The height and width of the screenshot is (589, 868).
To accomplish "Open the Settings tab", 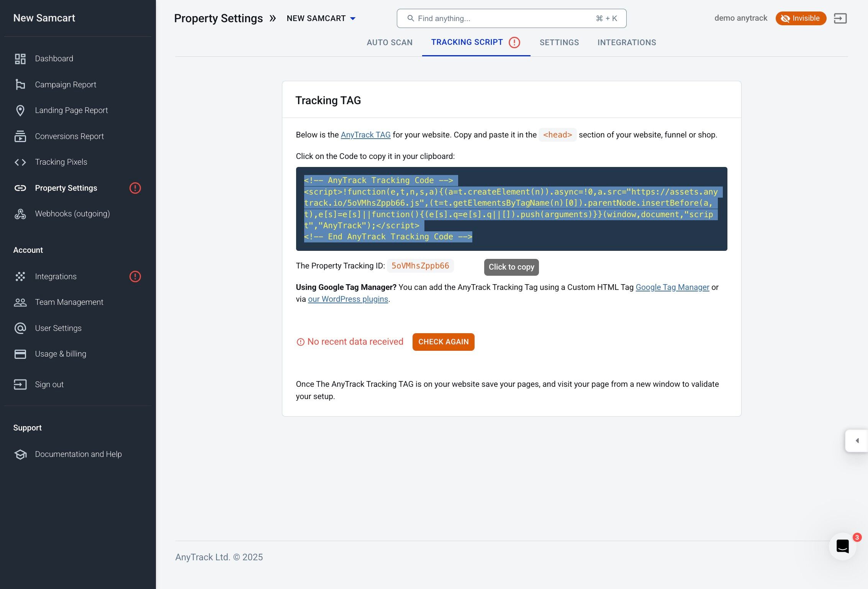I will point(559,43).
